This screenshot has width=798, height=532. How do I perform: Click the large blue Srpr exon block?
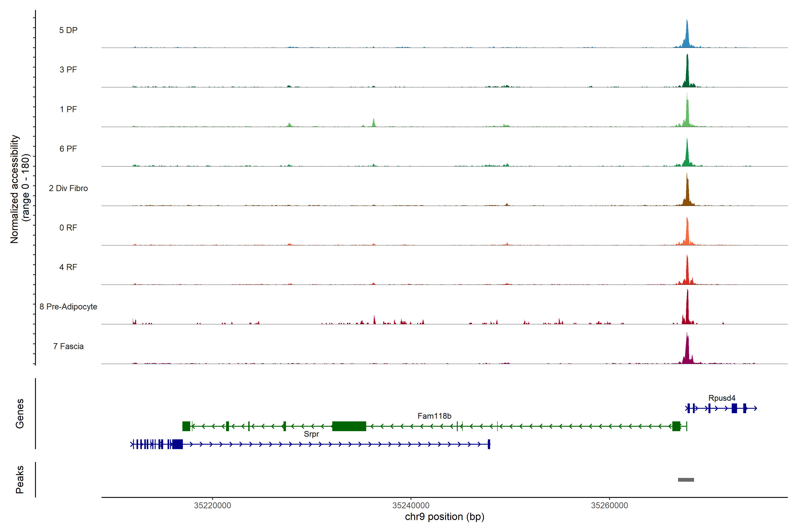coord(178,444)
